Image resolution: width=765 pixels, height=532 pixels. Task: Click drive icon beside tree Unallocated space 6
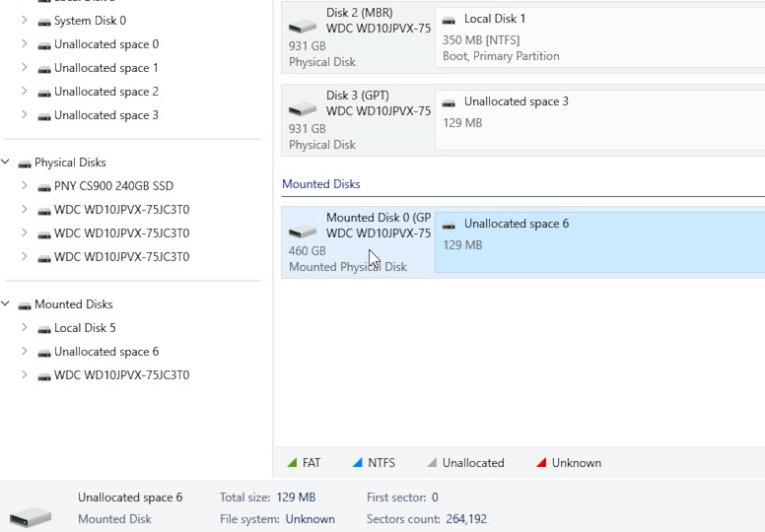[44, 353]
